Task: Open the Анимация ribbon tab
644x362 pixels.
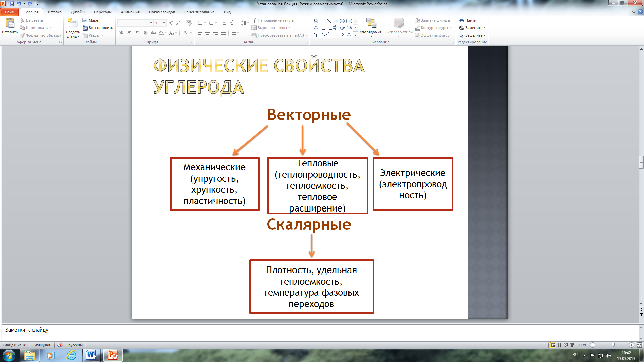Action: [x=130, y=12]
